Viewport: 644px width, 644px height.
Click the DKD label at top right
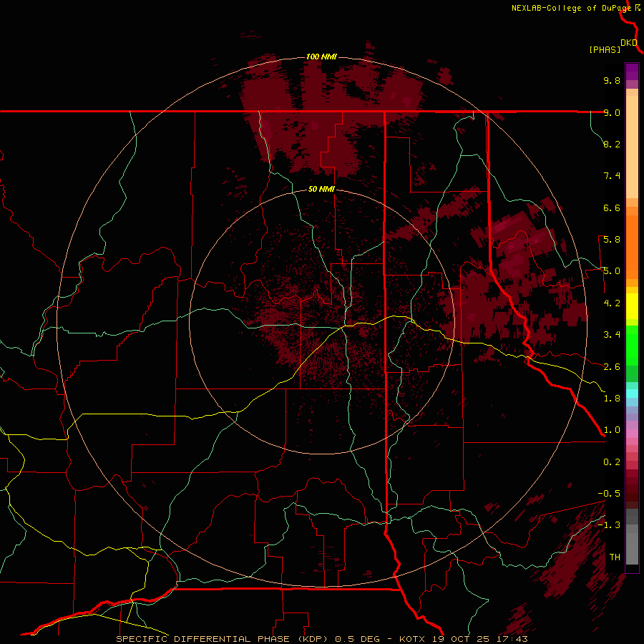(x=629, y=43)
